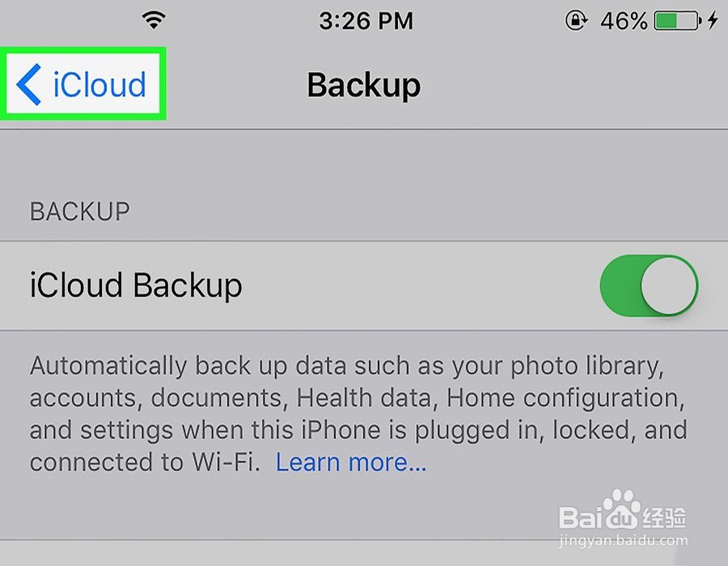This screenshot has height=566, width=728.
Task: Tap the battery level icon
Action: point(677,21)
